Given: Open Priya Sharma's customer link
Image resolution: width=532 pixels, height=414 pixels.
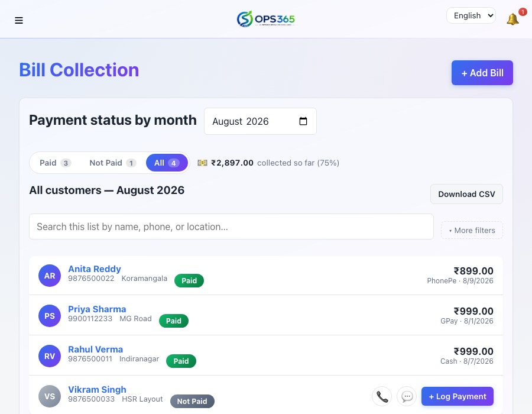Looking at the screenshot, I should tap(97, 309).
